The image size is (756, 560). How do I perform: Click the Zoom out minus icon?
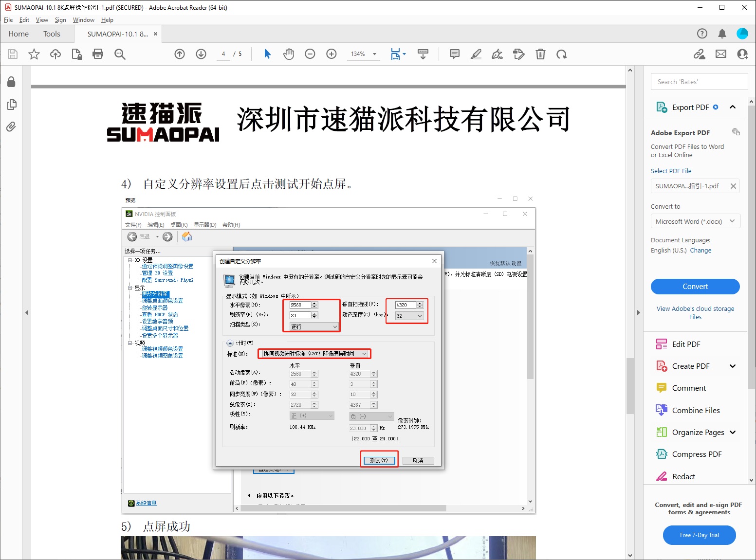click(310, 54)
